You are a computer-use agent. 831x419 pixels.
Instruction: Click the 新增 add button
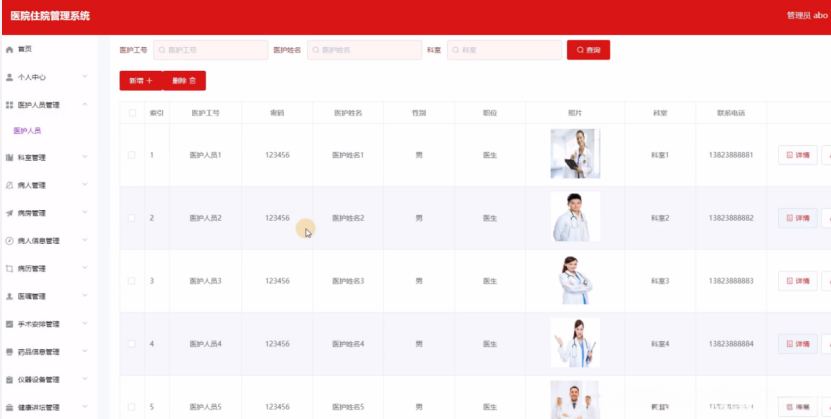(141, 81)
